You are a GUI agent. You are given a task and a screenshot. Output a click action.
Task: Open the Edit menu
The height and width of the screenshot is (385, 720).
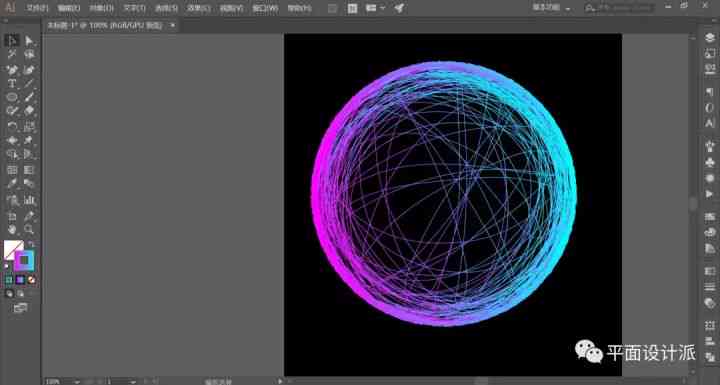point(69,8)
